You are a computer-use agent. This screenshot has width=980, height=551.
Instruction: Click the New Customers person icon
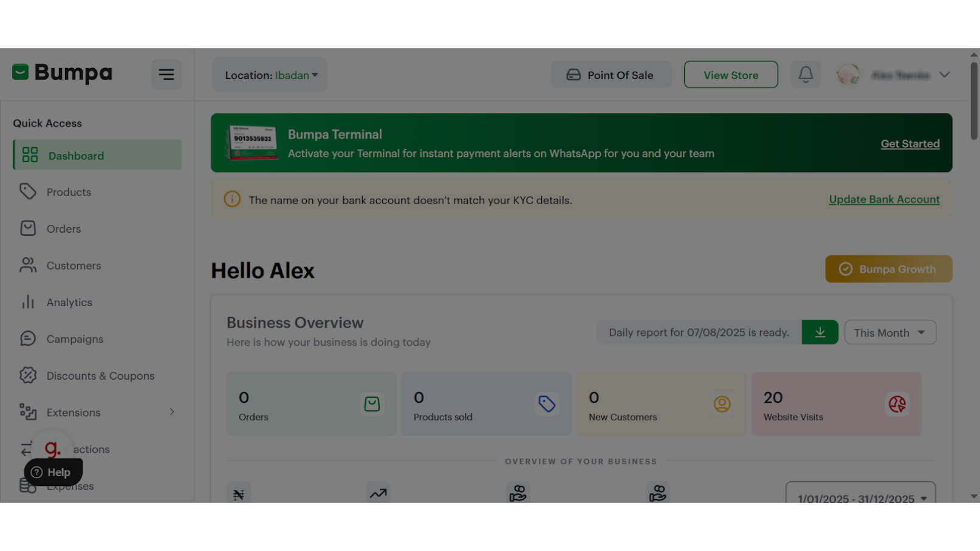pos(722,404)
